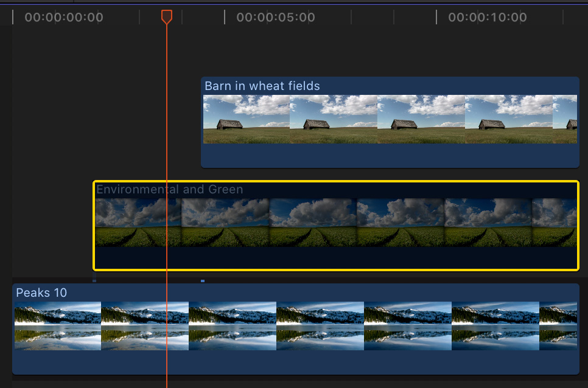The image size is (588, 388).
Task: Click the 00:00:00:00 timecode on the ruler
Action: pos(63,18)
